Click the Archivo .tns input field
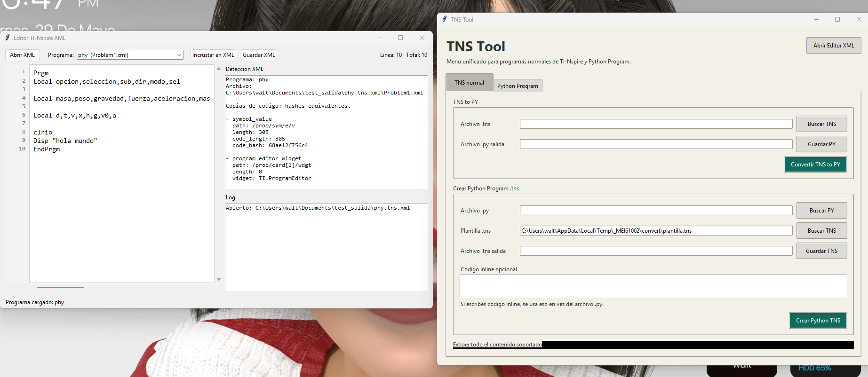The height and width of the screenshot is (377, 868). tap(656, 124)
